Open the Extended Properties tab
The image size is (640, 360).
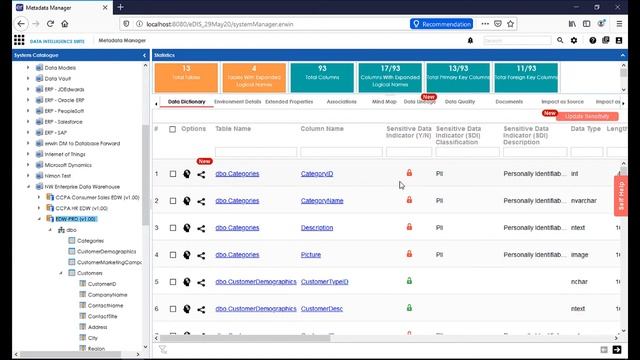tap(289, 102)
